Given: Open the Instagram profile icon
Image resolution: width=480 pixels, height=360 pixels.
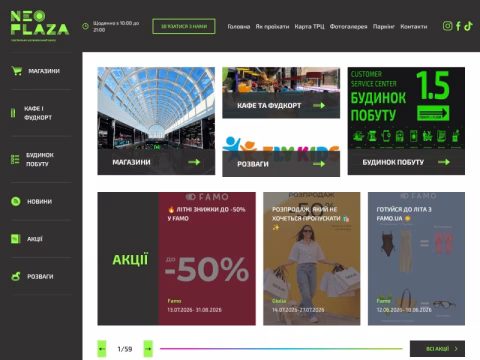Looking at the screenshot, I should tap(447, 26).
